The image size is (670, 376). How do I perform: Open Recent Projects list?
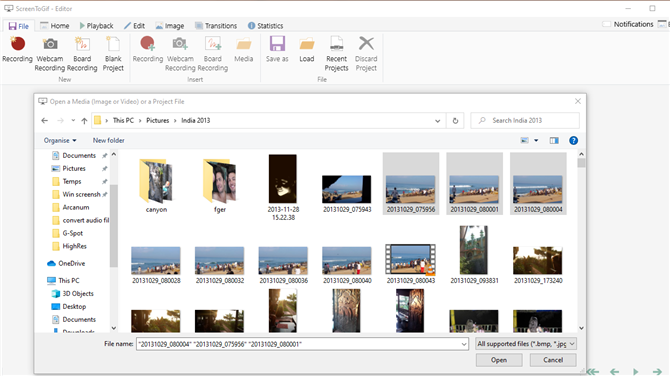click(336, 54)
